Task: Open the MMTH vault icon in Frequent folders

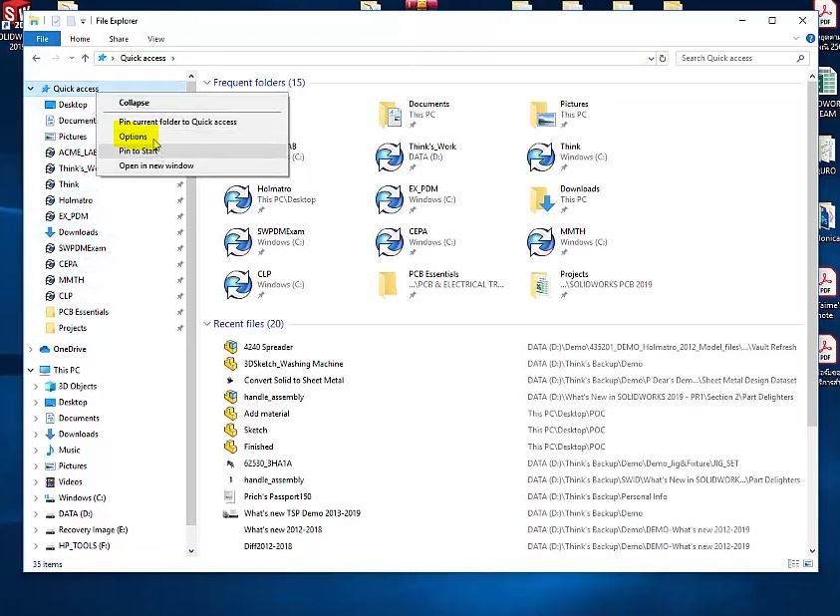Action: [541, 242]
